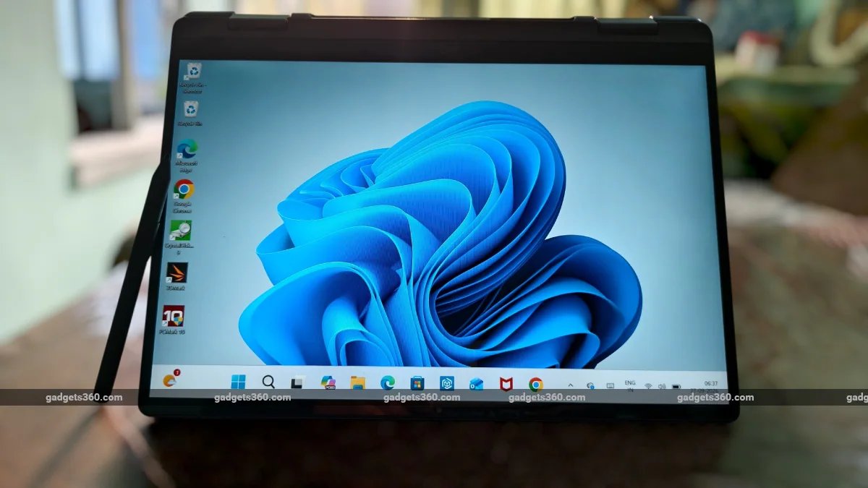
Task: Open Wi-Fi network quick settings
Action: [648, 386]
